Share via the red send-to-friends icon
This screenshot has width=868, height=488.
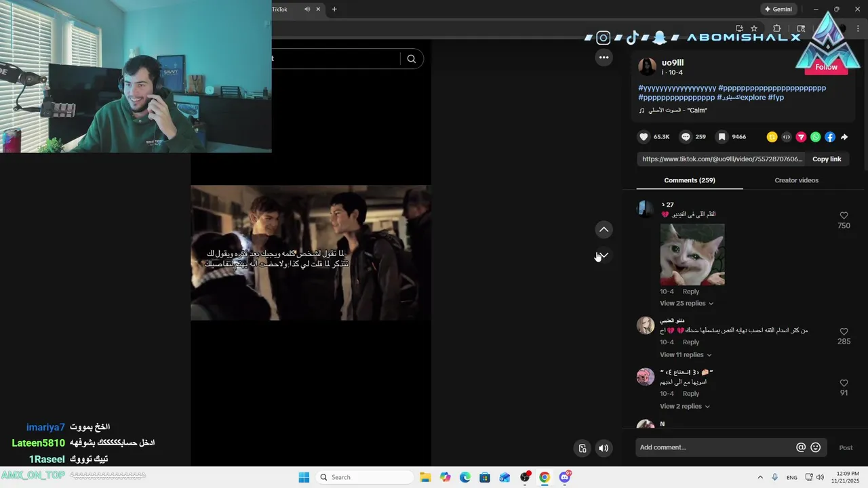click(801, 137)
